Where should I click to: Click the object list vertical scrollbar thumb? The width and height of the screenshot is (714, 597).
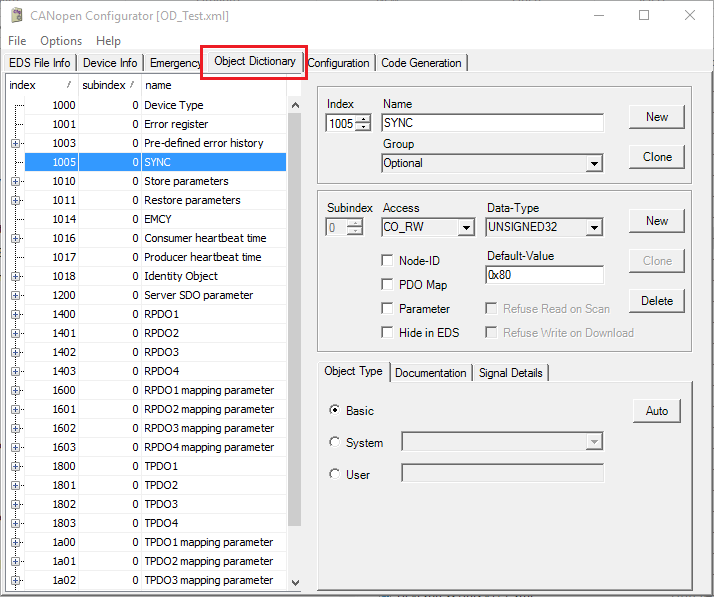(295, 319)
